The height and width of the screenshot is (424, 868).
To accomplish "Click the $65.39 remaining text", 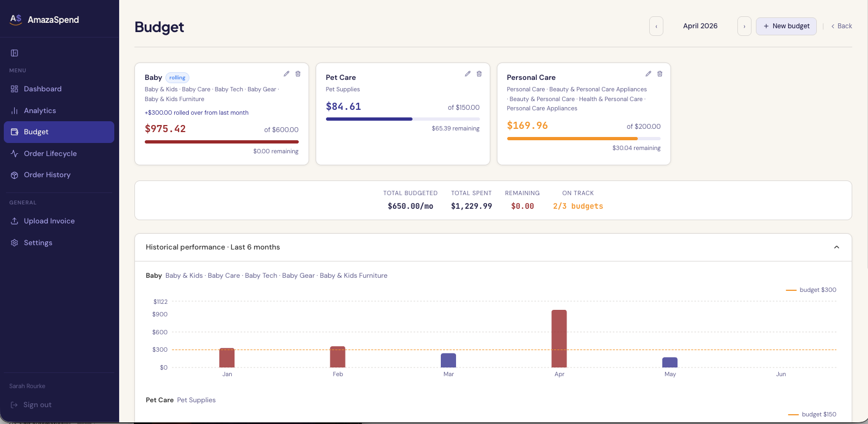I will point(455,129).
